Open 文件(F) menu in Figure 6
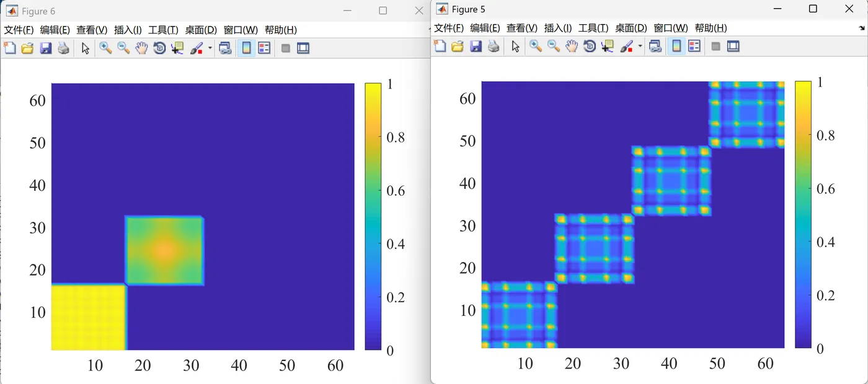868x384 pixels. tap(19, 30)
